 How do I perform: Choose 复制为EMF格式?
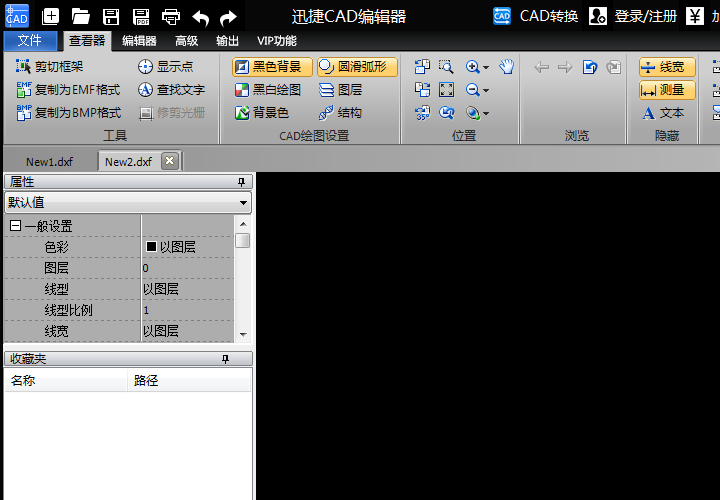[68, 90]
